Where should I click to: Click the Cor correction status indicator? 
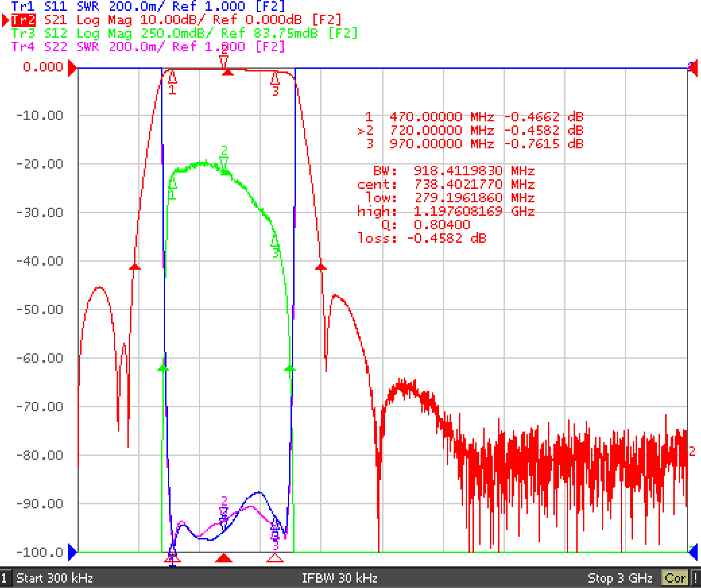click(675, 578)
